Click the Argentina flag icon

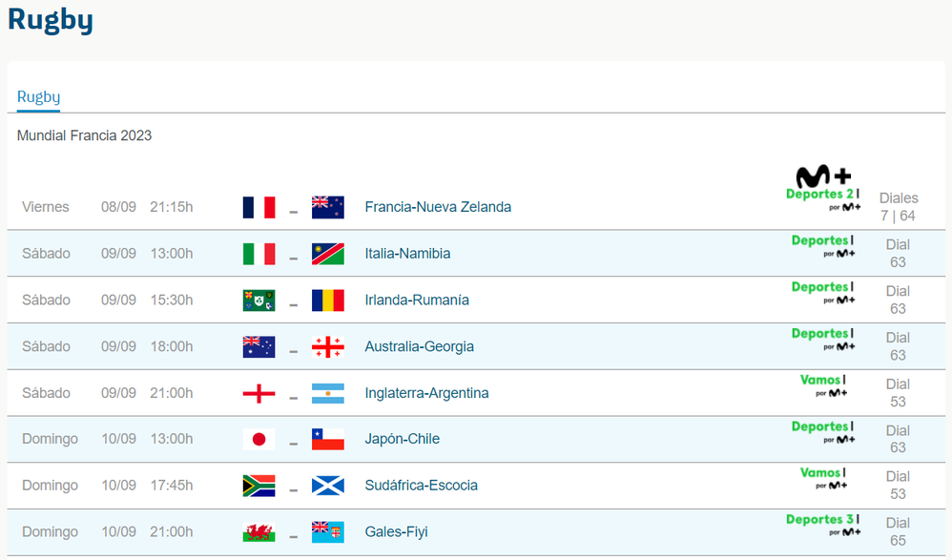tap(327, 393)
